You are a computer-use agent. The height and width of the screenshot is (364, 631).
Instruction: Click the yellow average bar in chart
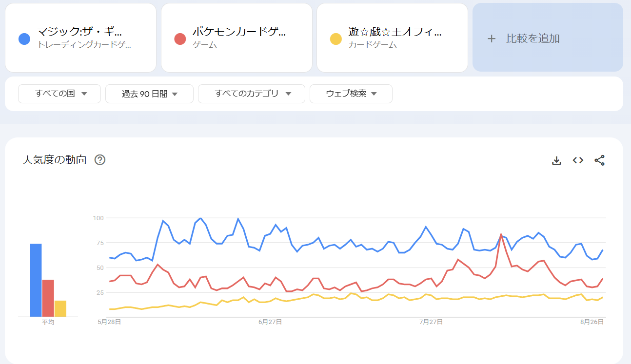pos(60,308)
